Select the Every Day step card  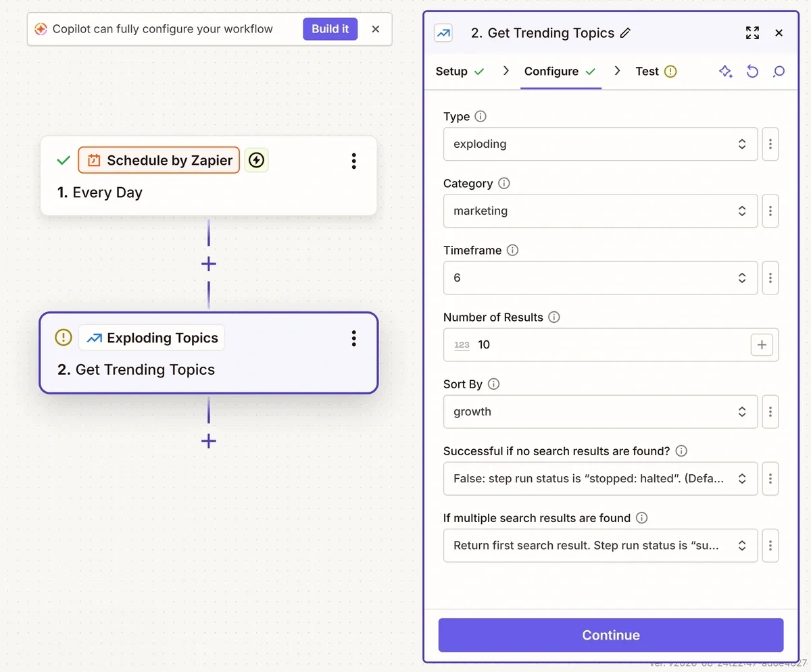(209, 176)
